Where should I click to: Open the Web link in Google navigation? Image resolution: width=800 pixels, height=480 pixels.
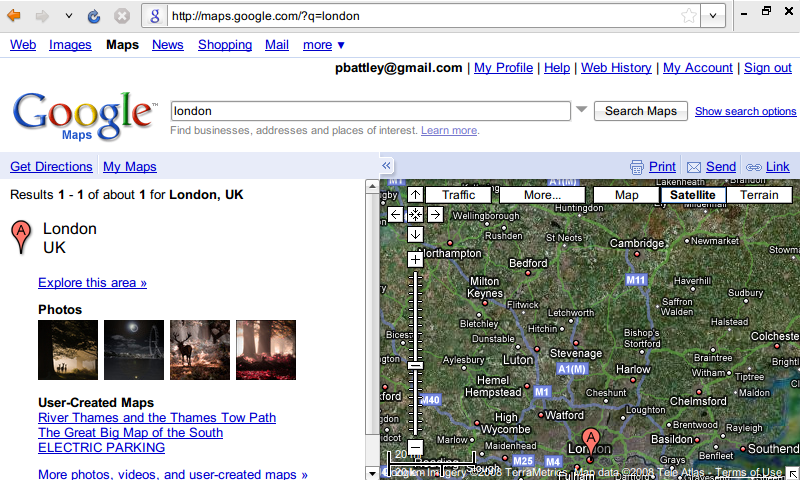(23, 45)
